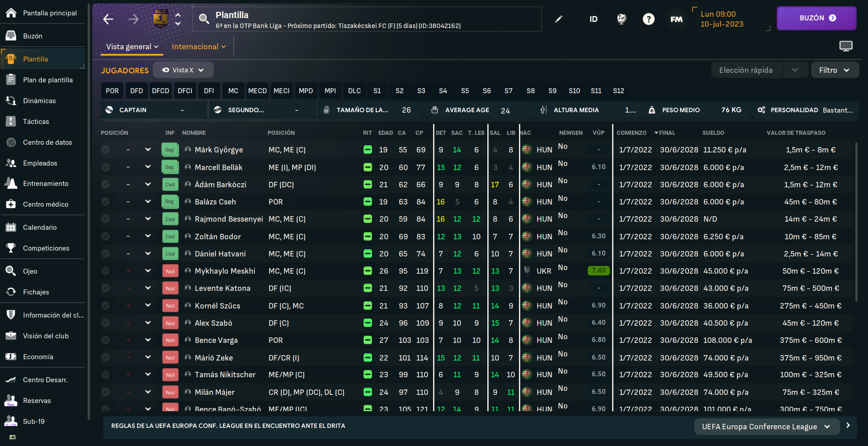
Task: Click the pencil edit icon
Action: click(x=559, y=19)
